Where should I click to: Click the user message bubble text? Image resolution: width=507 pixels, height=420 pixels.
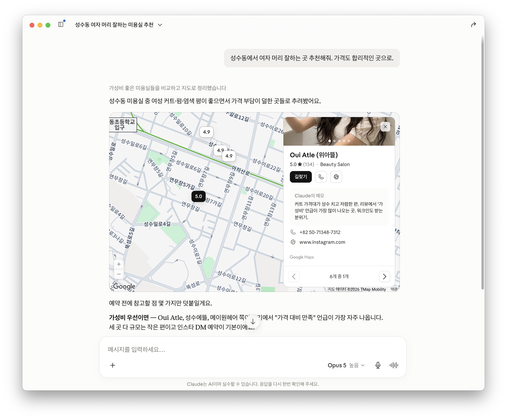click(x=312, y=58)
